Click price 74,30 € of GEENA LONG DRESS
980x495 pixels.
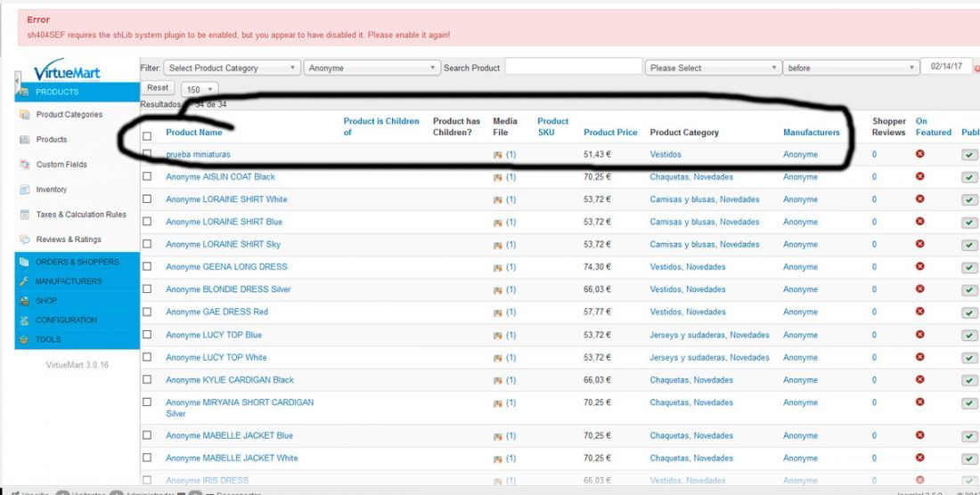597,267
